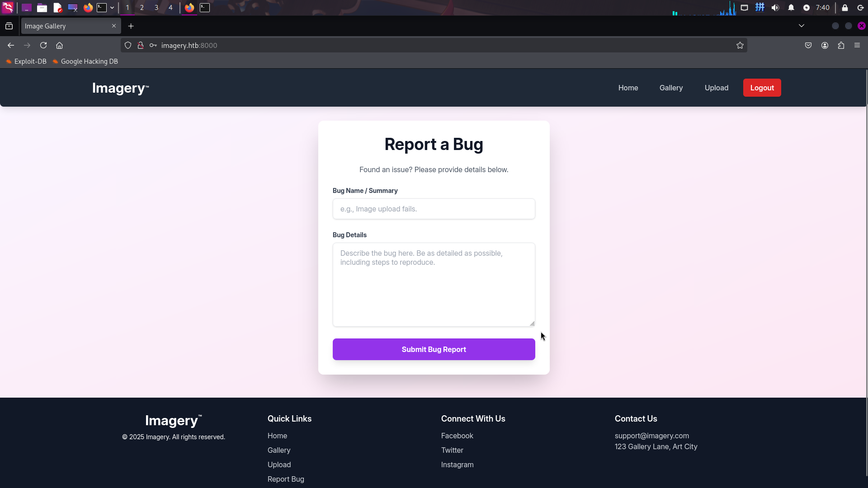Open Report Bug footer link
The image size is (868, 488).
pyautogui.click(x=286, y=479)
